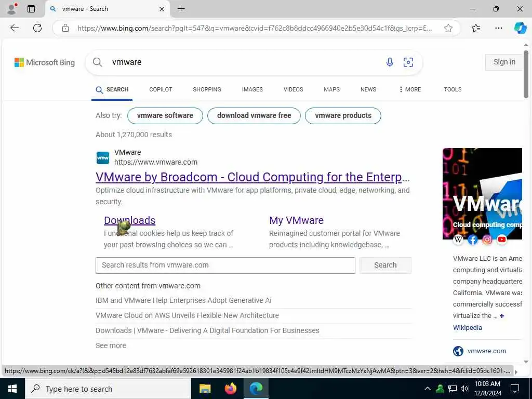Add this page to favorites star
Screen dimensions: 532x399
pos(448,28)
